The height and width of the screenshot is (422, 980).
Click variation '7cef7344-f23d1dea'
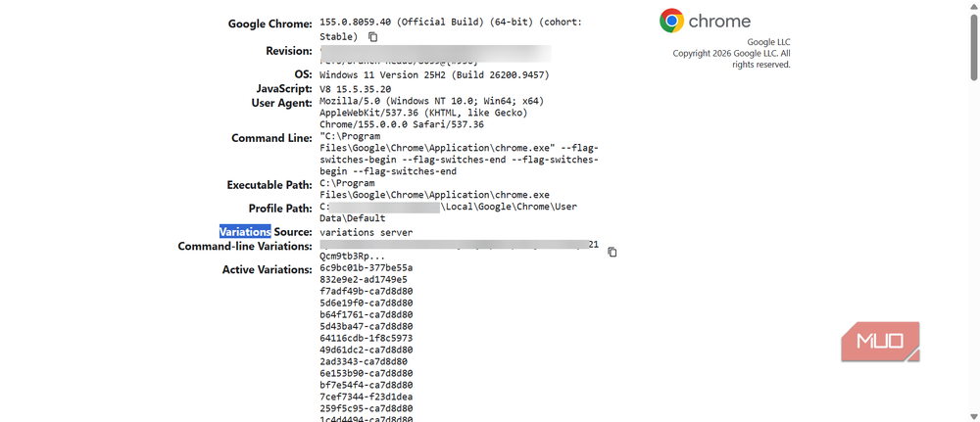366,397
